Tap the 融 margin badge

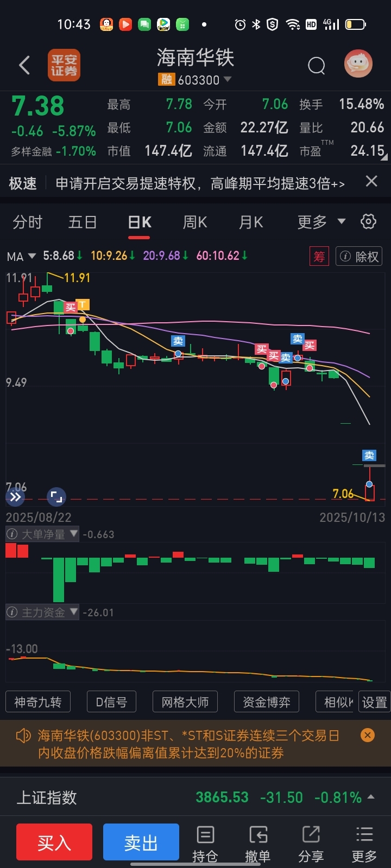click(166, 80)
